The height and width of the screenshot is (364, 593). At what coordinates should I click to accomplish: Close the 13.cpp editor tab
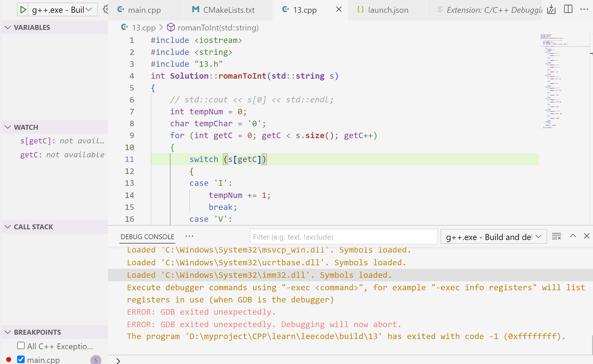pos(338,9)
